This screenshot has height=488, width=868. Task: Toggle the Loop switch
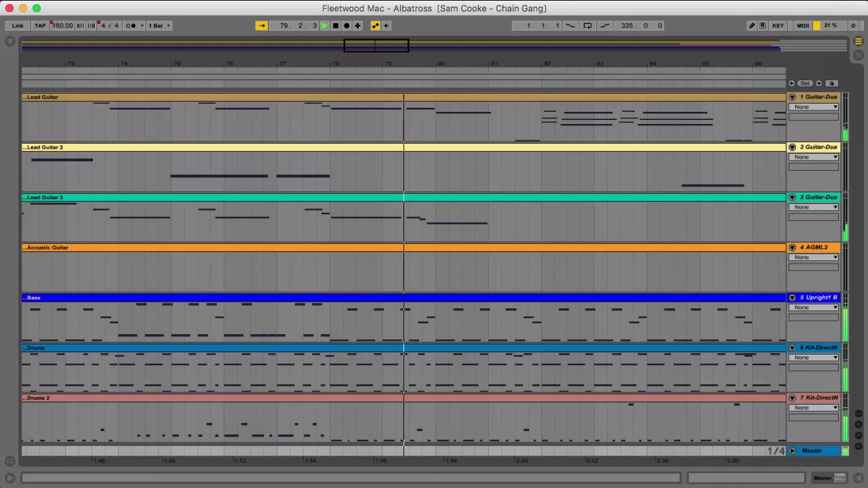point(587,26)
